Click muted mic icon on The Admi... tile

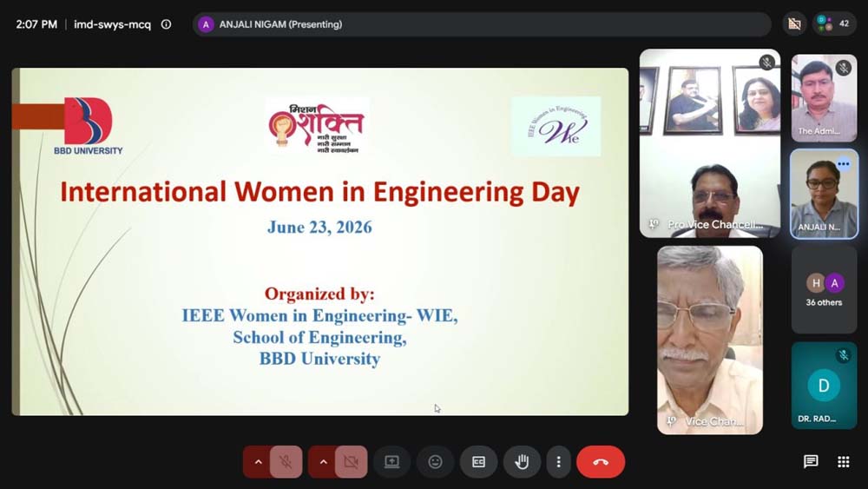tap(844, 68)
